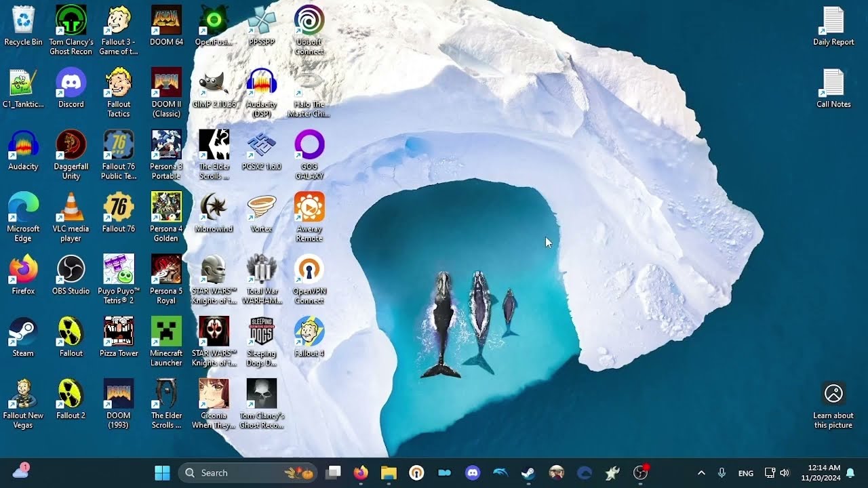Open the volume control in system tray
The width and height of the screenshot is (868, 488).
pyautogui.click(x=785, y=473)
